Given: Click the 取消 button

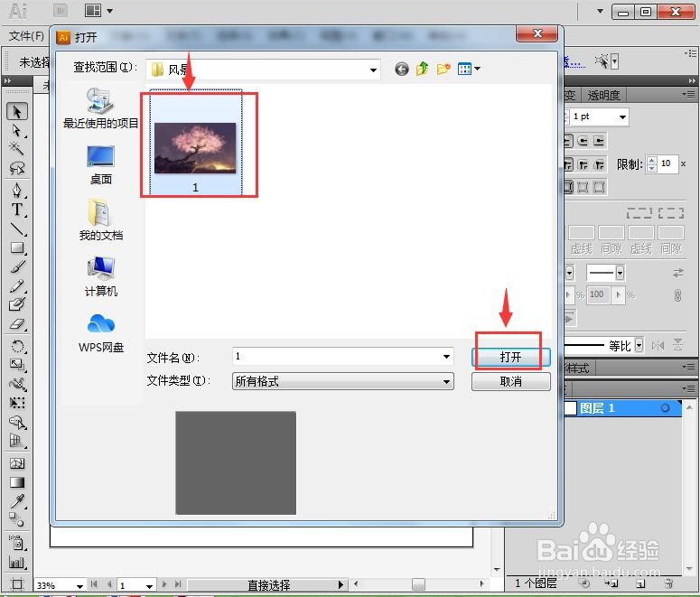Looking at the screenshot, I should [x=510, y=381].
